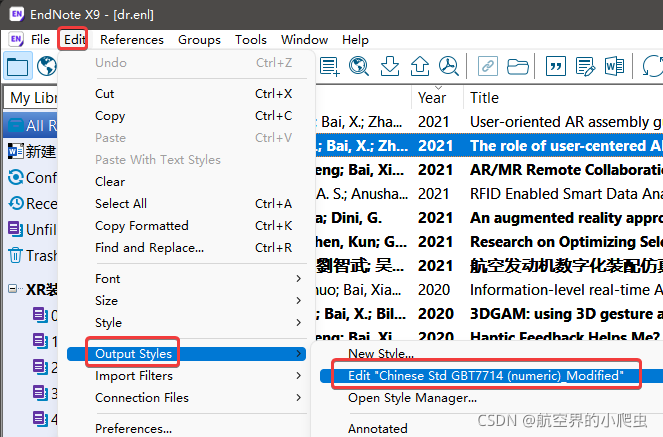Choose Copy Formatted menu entry
Viewport: 663px width, 437px height.
point(186,225)
